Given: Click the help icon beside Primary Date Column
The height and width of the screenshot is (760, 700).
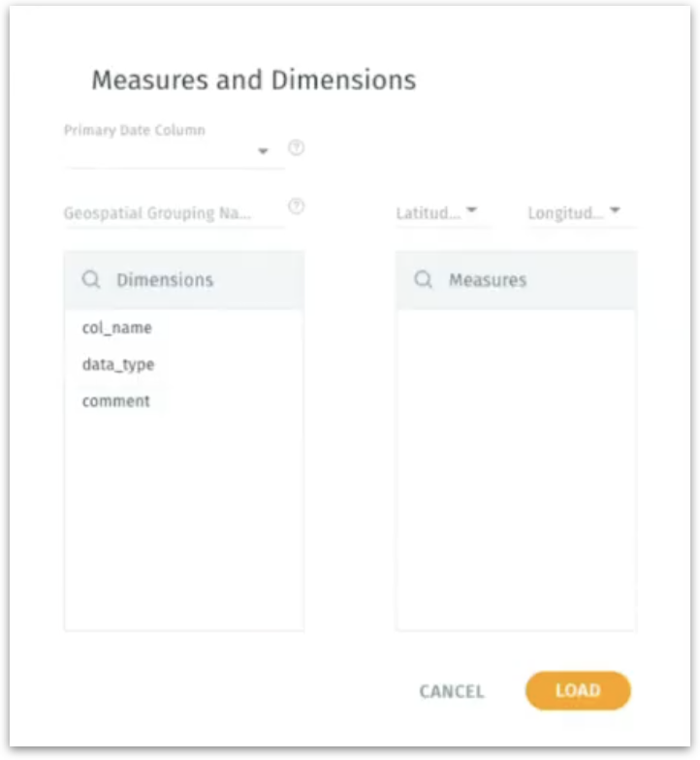Looking at the screenshot, I should pyautogui.click(x=297, y=148).
